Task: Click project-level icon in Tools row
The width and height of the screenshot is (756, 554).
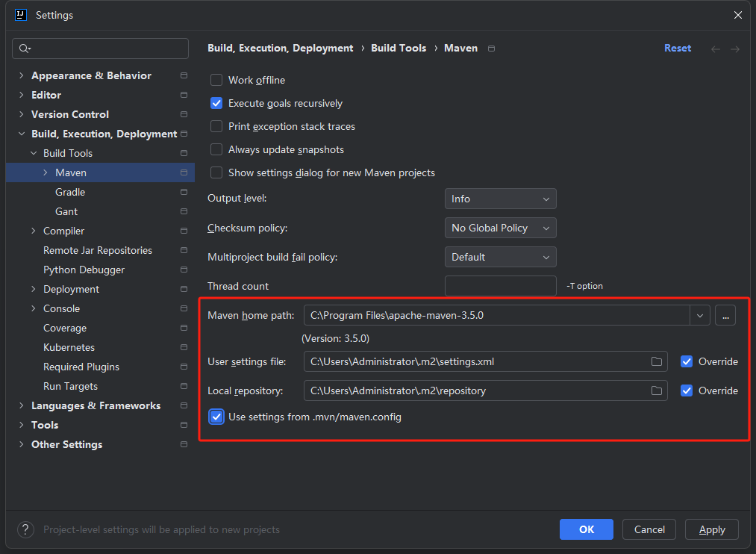Action: pyautogui.click(x=184, y=425)
